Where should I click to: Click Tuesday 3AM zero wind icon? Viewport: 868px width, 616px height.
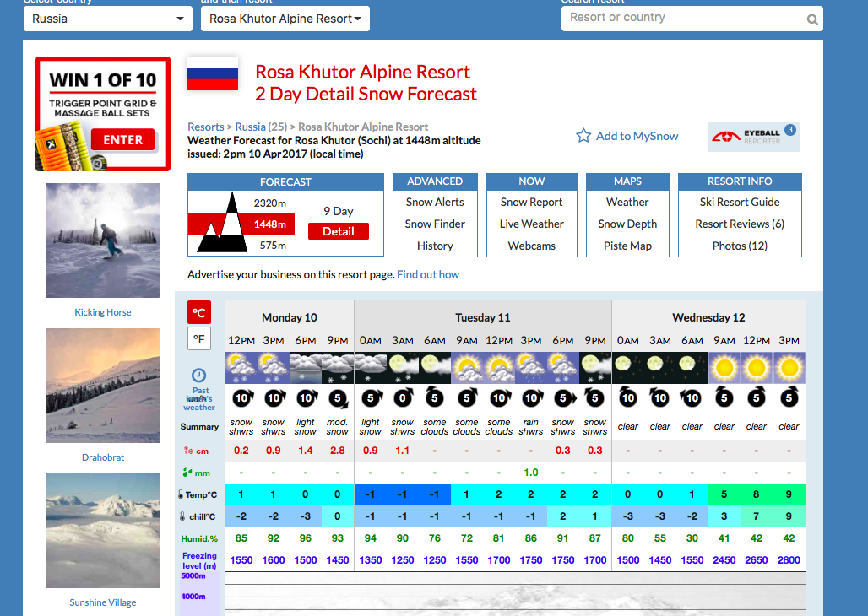click(403, 398)
